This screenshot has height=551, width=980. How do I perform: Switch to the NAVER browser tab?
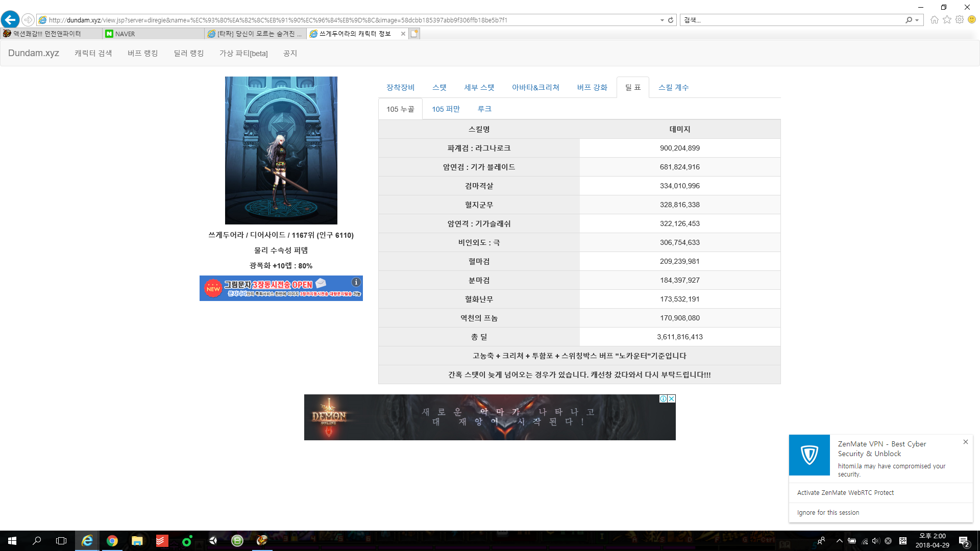153,34
